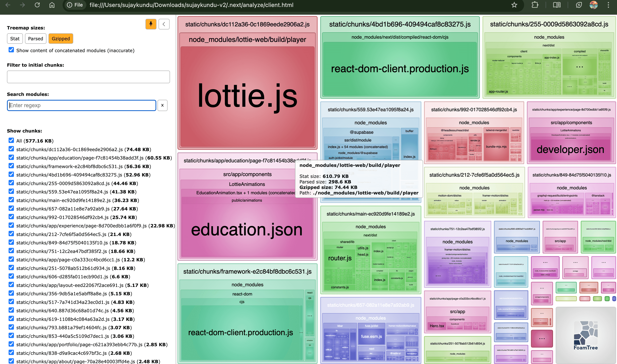Click the browser home icon

click(52, 5)
